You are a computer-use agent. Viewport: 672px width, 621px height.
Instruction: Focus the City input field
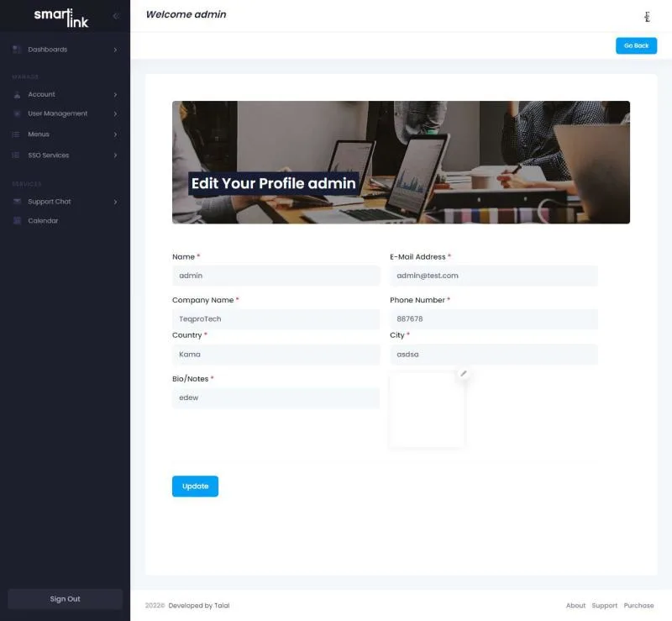[494, 355]
